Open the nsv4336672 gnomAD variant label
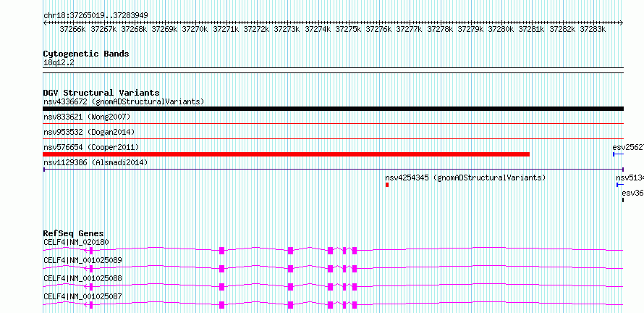This screenshot has width=644, height=313. (x=124, y=101)
